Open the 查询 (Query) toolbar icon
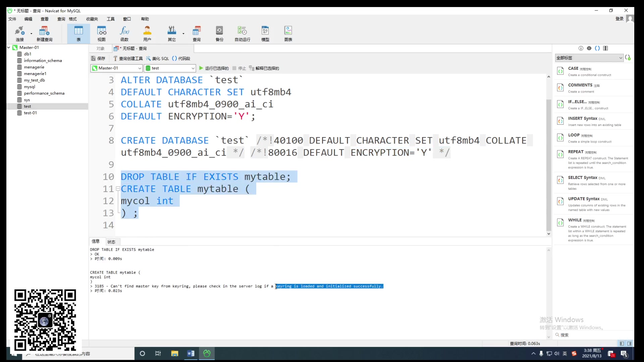 [x=197, y=34]
